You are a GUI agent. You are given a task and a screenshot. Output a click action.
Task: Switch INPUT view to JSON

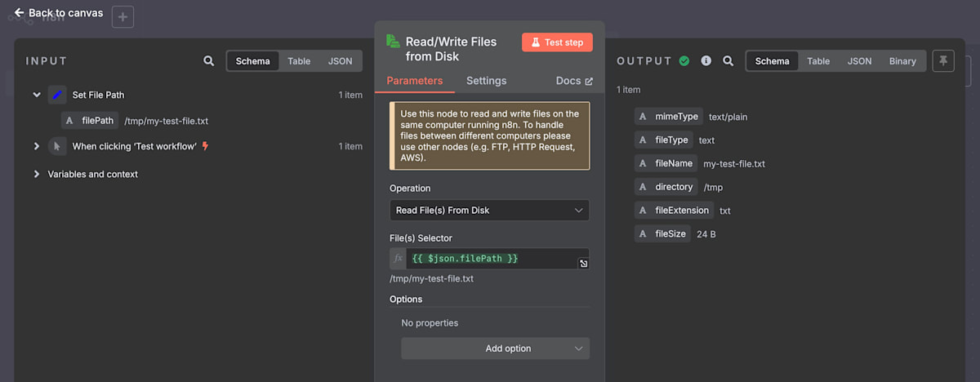(341, 61)
